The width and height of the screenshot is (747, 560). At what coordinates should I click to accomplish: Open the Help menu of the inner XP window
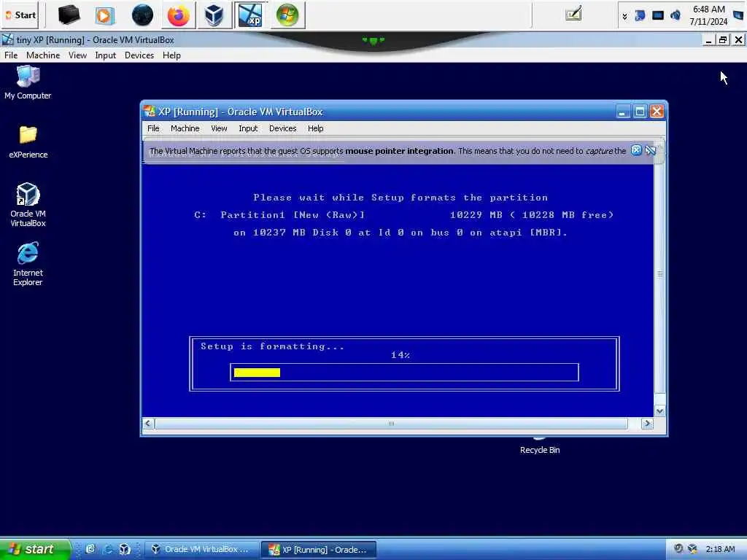(315, 128)
